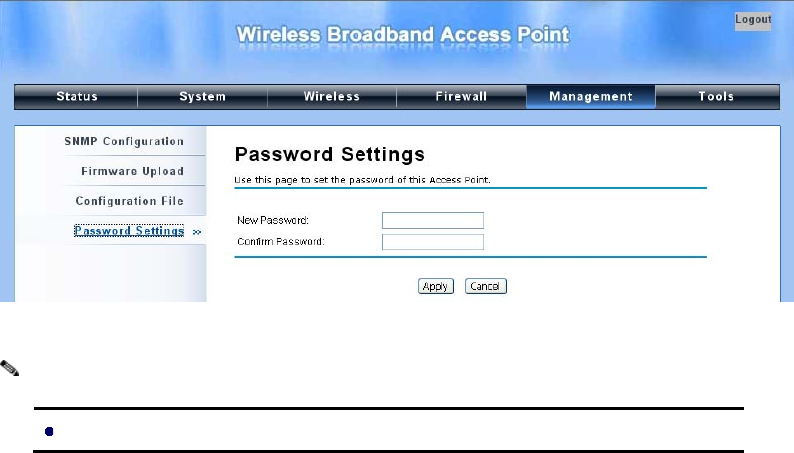Open SNMP Configuration in sidebar
This screenshot has width=794, height=453.
(x=124, y=141)
